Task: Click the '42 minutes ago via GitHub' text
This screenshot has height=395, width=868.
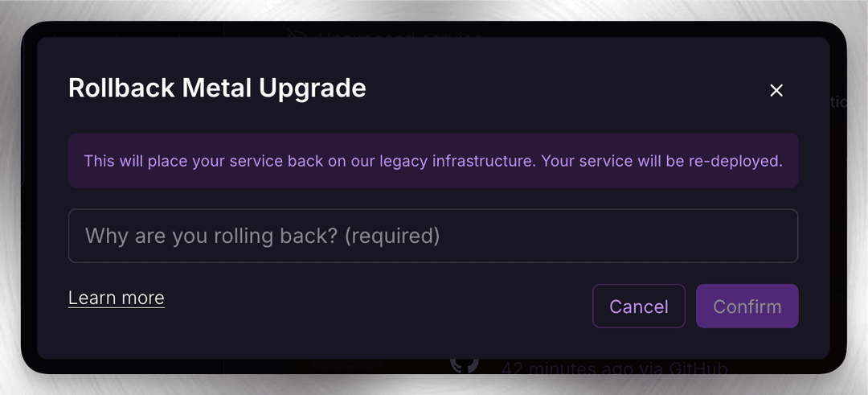Action: pos(614,369)
